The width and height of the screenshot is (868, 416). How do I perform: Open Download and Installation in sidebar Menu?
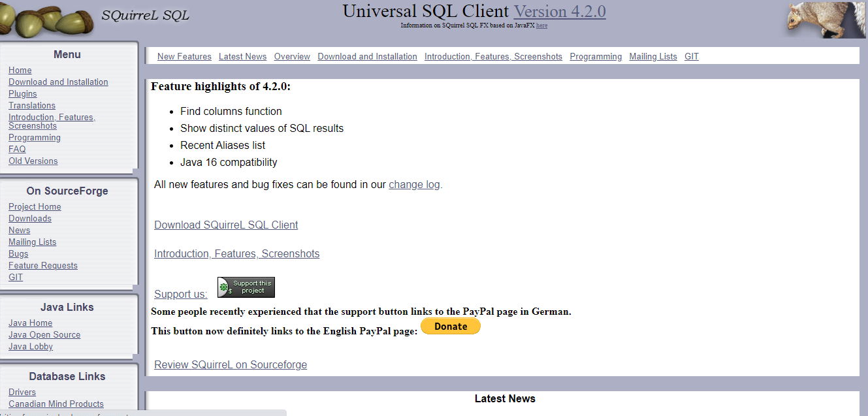pyautogui.click(x=58, y=82)
